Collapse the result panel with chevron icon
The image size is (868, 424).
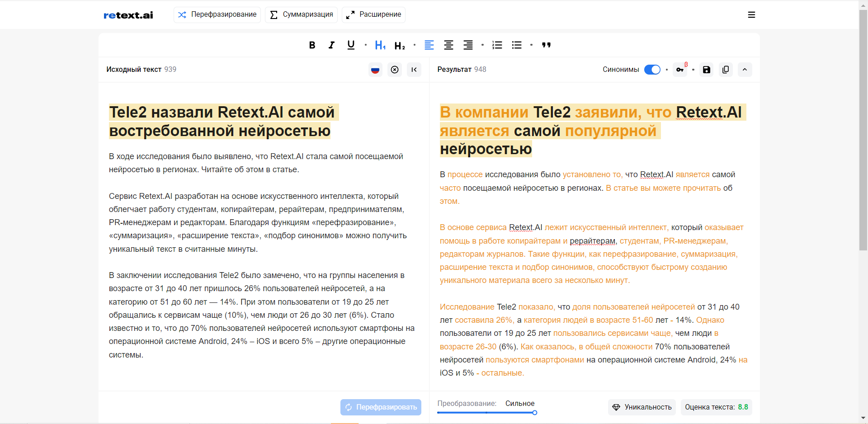745,70
